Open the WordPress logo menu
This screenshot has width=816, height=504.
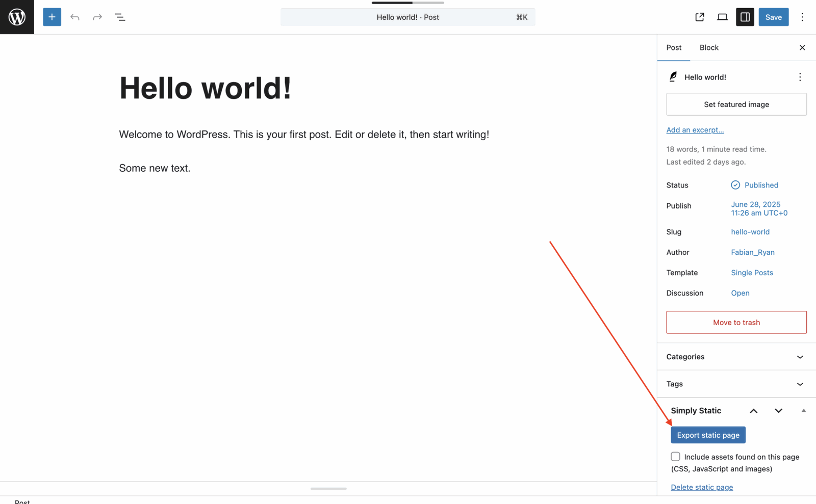17,17
